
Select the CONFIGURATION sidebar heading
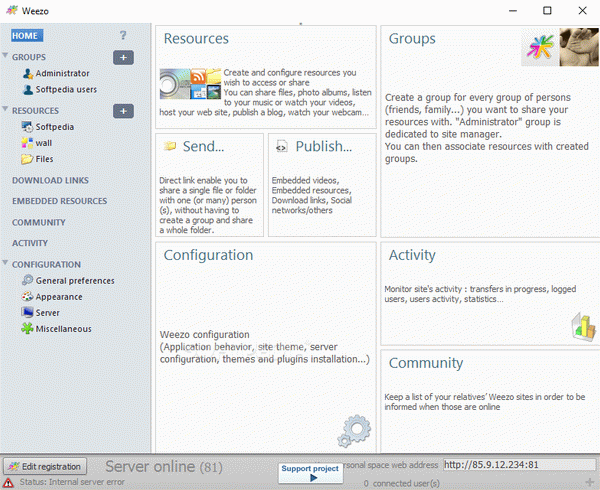[46, 264]
